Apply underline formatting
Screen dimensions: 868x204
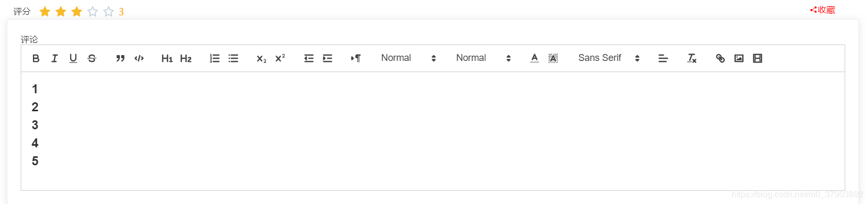tap(73, 58)
